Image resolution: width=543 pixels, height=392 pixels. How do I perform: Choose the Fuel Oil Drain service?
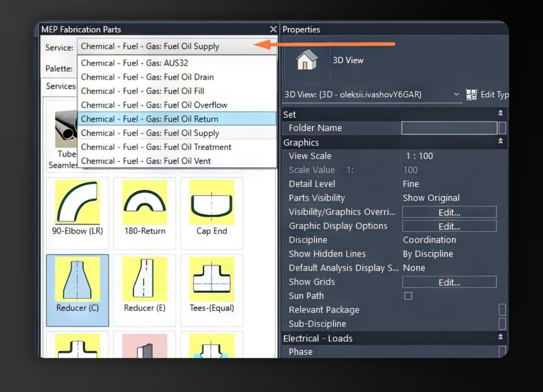click(x=177, y=77)
